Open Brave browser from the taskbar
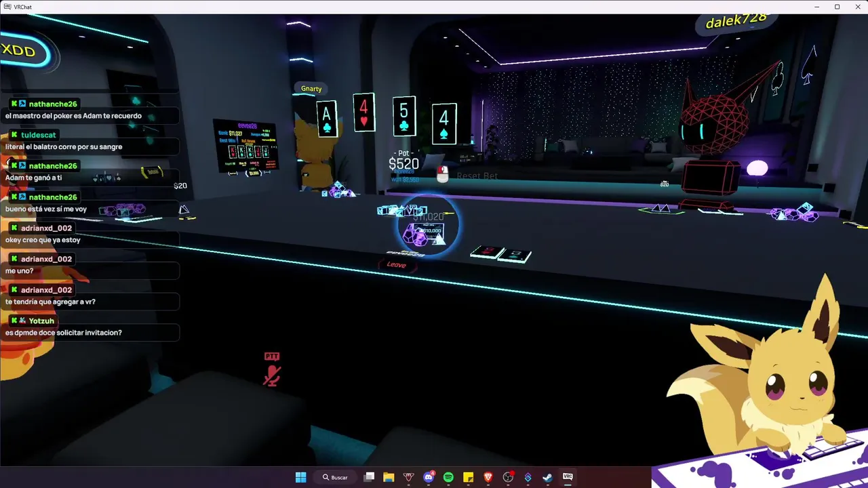The image size is (868, 488). tap(488, 477)
